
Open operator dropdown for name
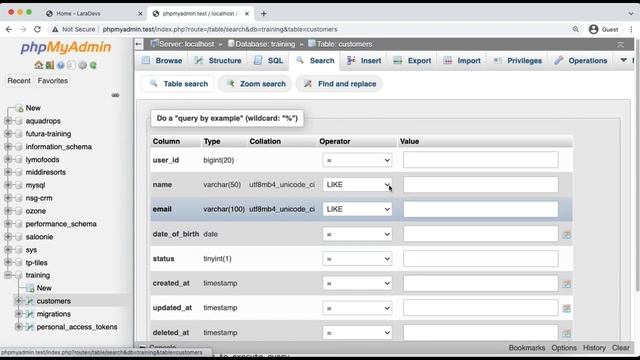coord(357,184)
